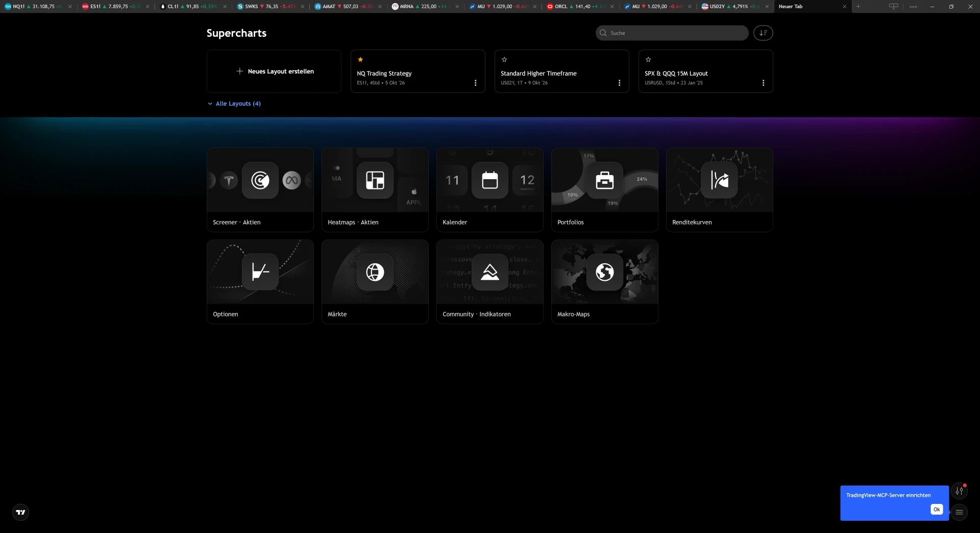The height and width of the screenshot is (533, 980).
Task: Open SPX & QQQ 15M Layout three-dot menu
Action: pyautogui.click(x=764, y=83)
